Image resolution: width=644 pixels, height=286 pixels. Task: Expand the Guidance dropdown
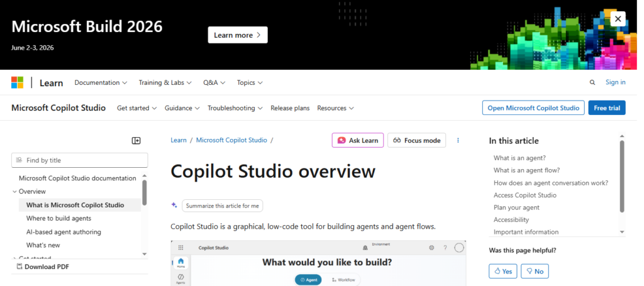click(182, 108)
